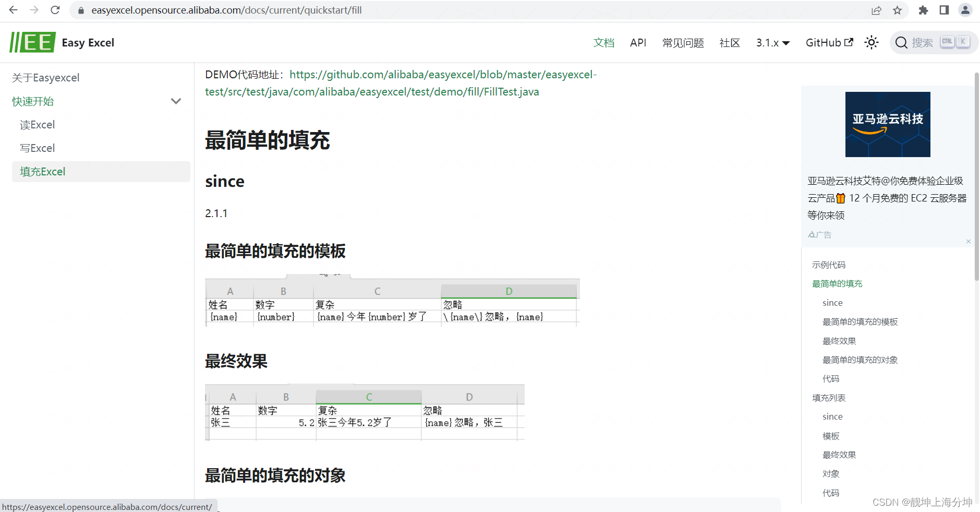Click the 最简单的填充 main heading

(x=268, y=140)
